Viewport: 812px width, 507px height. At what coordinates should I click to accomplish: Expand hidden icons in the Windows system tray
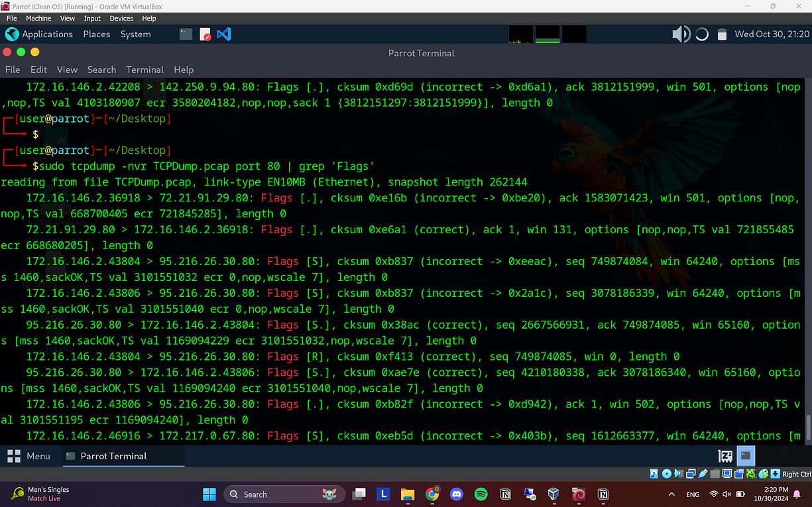click(x=672, y=494)
